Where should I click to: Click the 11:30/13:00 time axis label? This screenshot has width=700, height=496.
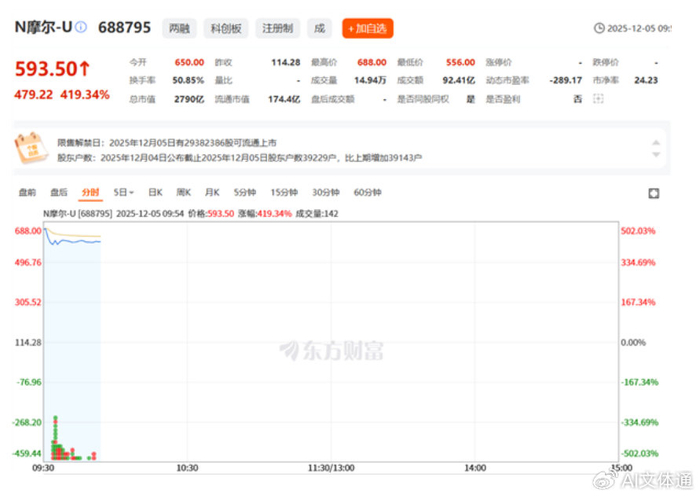pyautogui.click(x=331, y=468)
